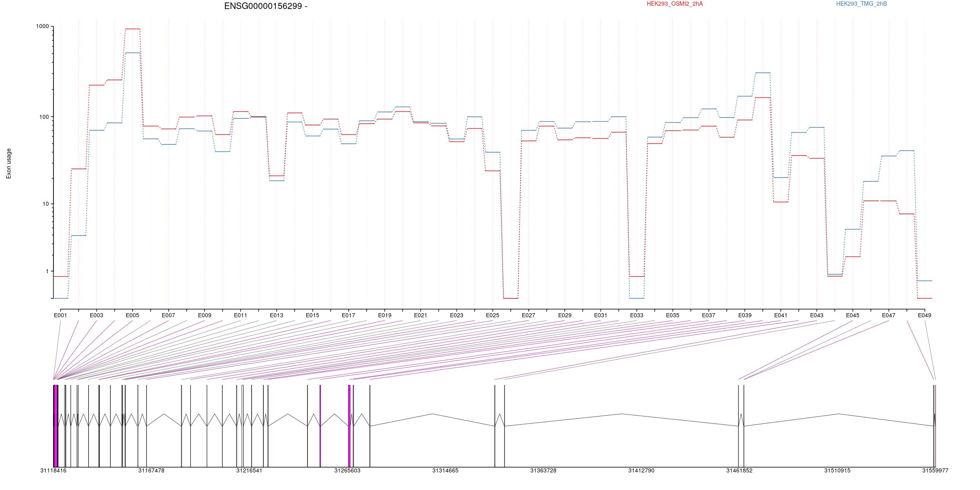Select exon label E007
The image size is (980, 490).
168,315
